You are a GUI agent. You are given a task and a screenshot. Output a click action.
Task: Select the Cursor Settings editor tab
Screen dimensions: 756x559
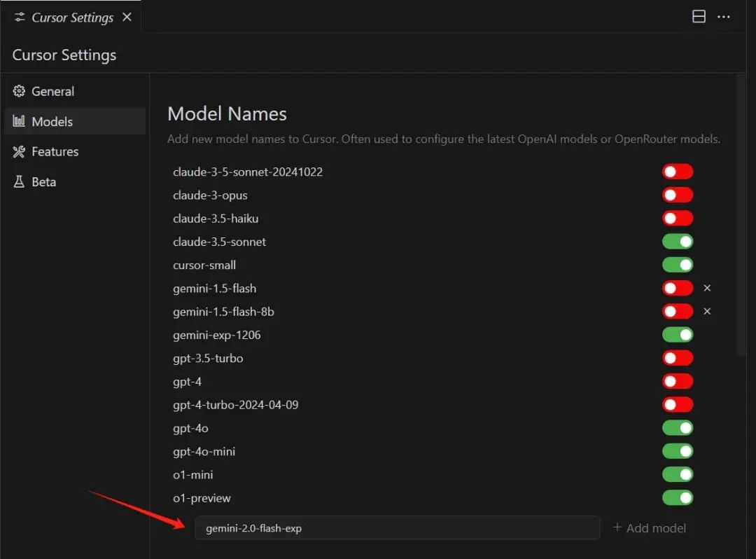72,18
